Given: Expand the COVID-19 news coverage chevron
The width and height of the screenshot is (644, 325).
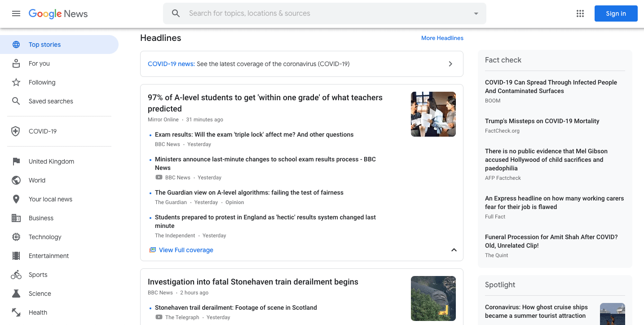Looking at the screenshot, I should (450, 64).
